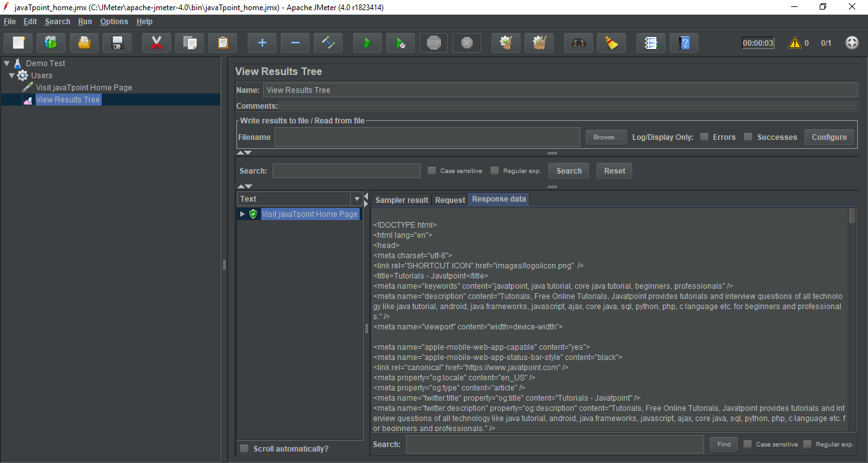This screenshot has height=463, width=868.
Task: Click the Open file folder icon
Action: [85, 43]
